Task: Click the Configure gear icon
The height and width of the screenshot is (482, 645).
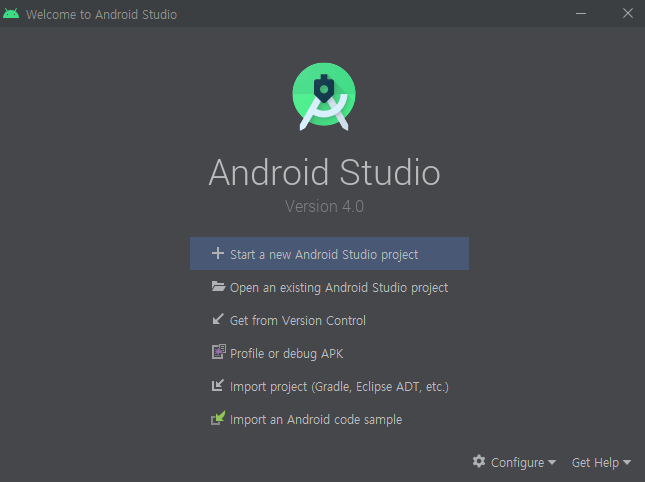Action: (x=479, y=461)
